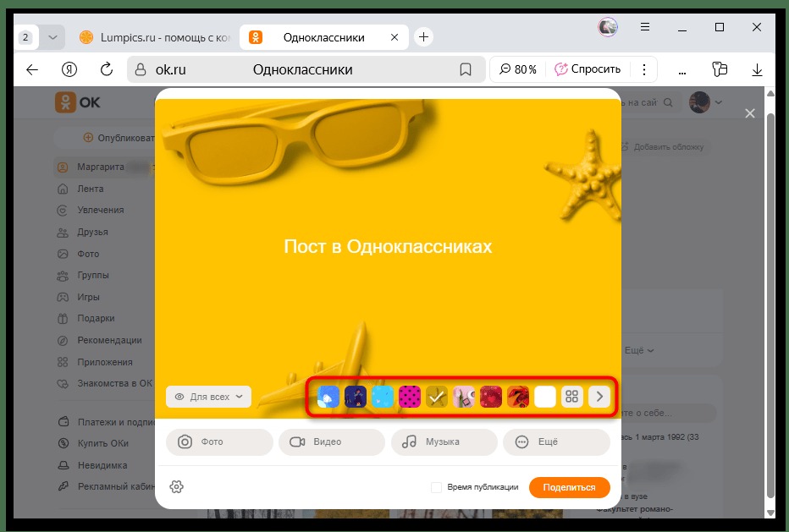789x532 pixels.
Task: Open Приложения in the sidebar
Action: pyautogui.click(x=104, y=362)
